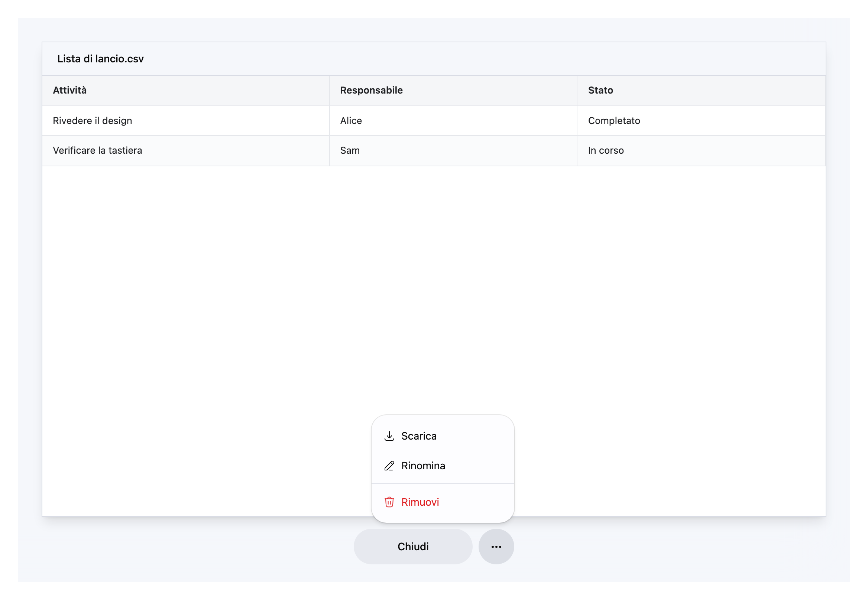Click the Attività column header
Screen dimensions: 868x600
[x=186, y=90]
